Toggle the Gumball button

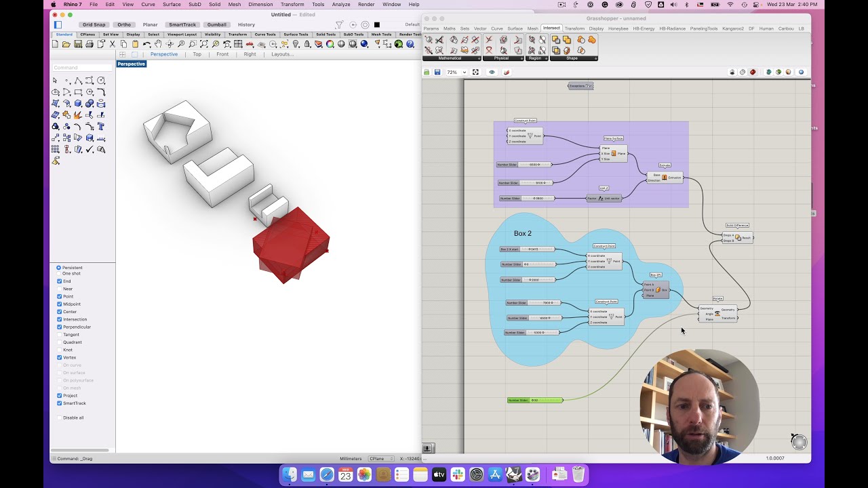click(x=217, y=24)
